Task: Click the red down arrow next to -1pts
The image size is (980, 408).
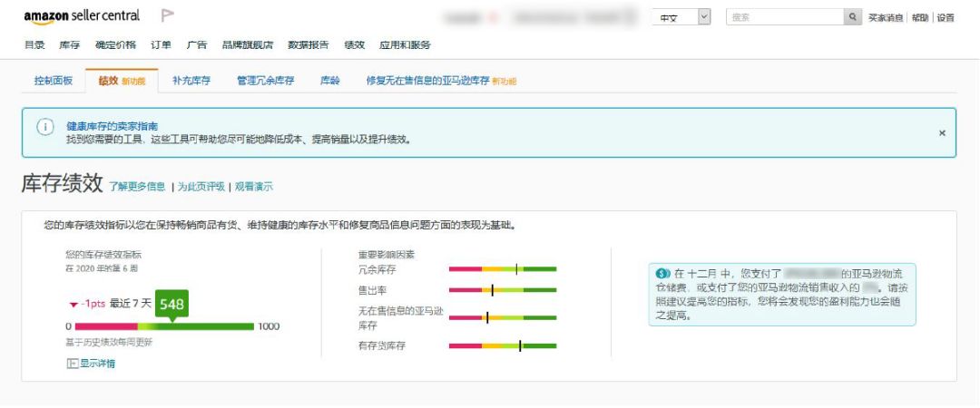Action: [x=73, y=305]
